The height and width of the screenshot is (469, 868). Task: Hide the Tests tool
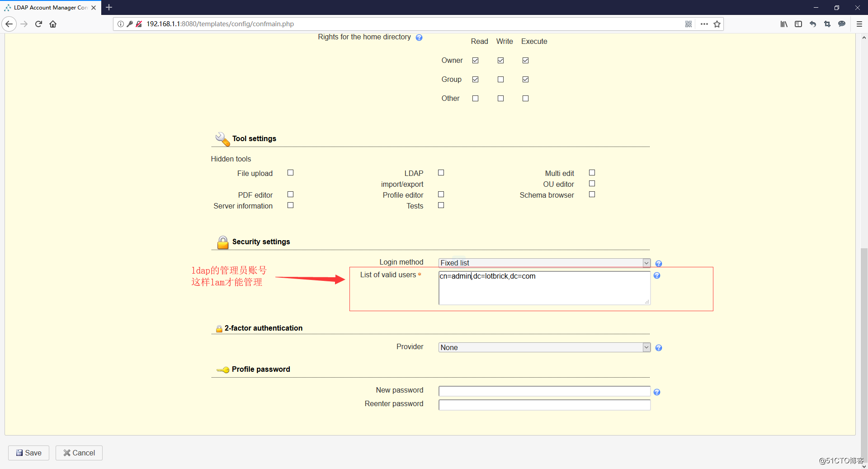click(x=441, y=205)
